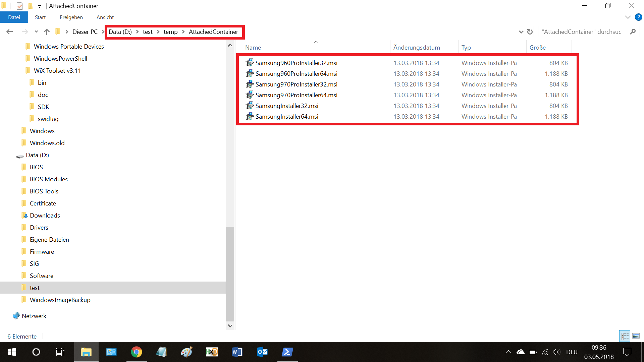Viewport: 644px width, 362px height.
Task: Refresh the current folder view
Action: pos(530,32)
